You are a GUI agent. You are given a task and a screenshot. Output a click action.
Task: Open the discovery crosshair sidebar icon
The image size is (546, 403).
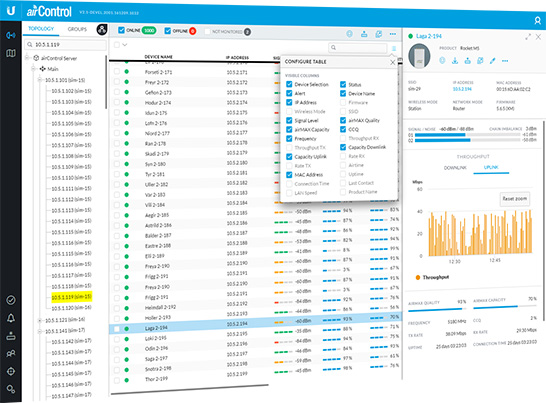tap(11, 371)
